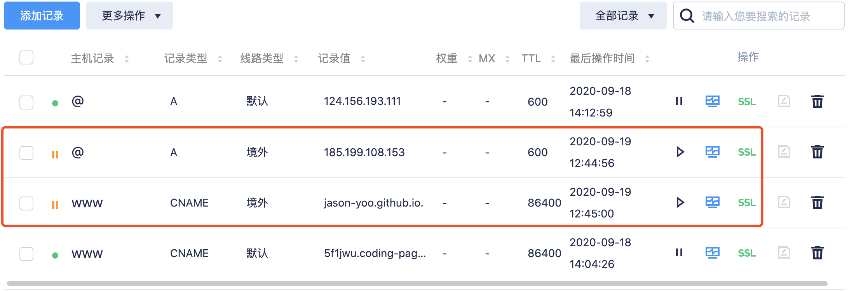Enable the paused jason-yoo.github.io CNAME record
This screenshot has width=868, height=292.
(680, 202)
